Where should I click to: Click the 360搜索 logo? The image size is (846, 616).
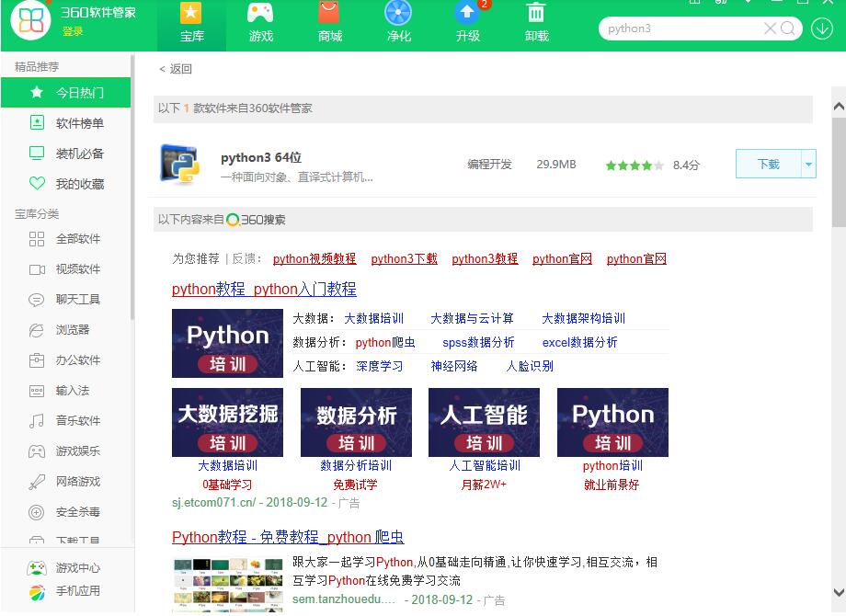(x=256, y=220)
